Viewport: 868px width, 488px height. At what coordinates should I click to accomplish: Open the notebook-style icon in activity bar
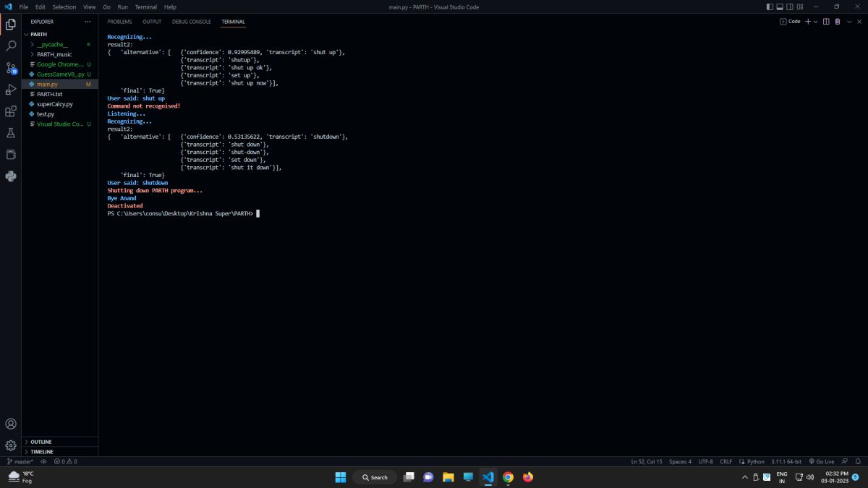(x=11, y=155)
